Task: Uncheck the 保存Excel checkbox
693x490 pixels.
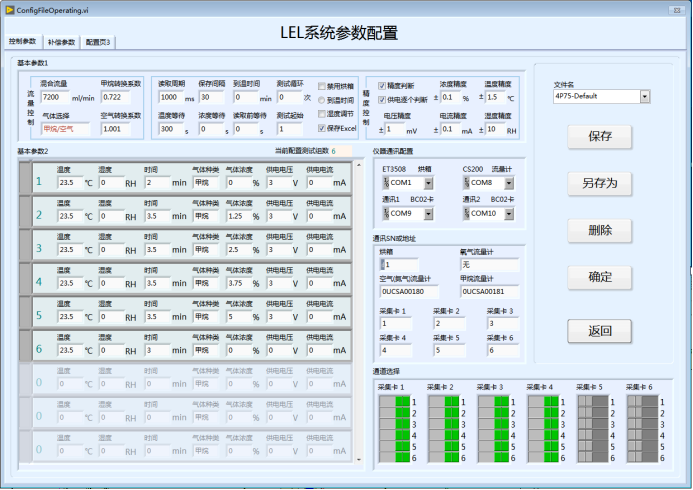Action: 322,128
